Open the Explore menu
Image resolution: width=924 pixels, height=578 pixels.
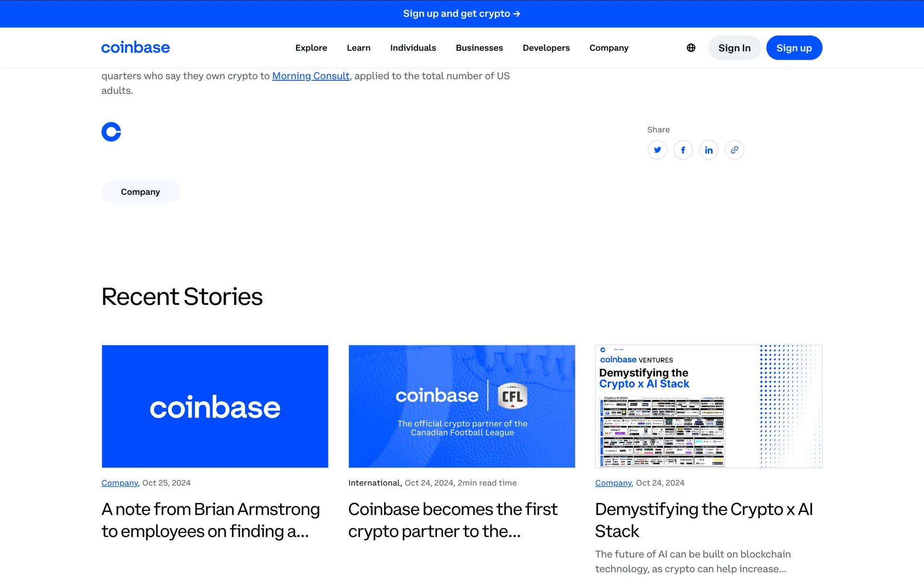tap(311, 48)
